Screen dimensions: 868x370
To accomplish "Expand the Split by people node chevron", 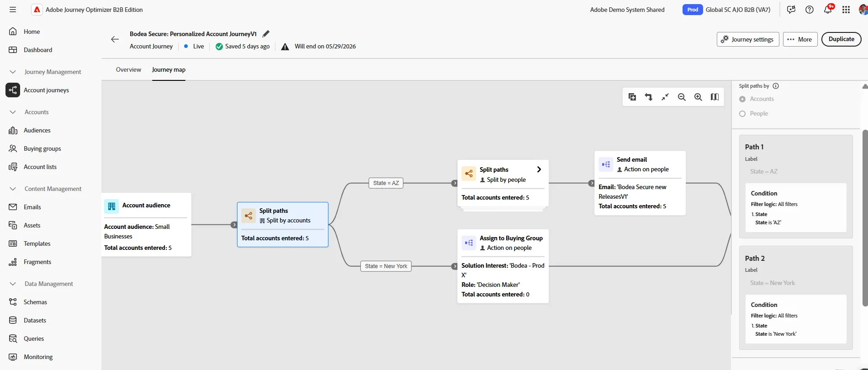I will click(539, 169).
